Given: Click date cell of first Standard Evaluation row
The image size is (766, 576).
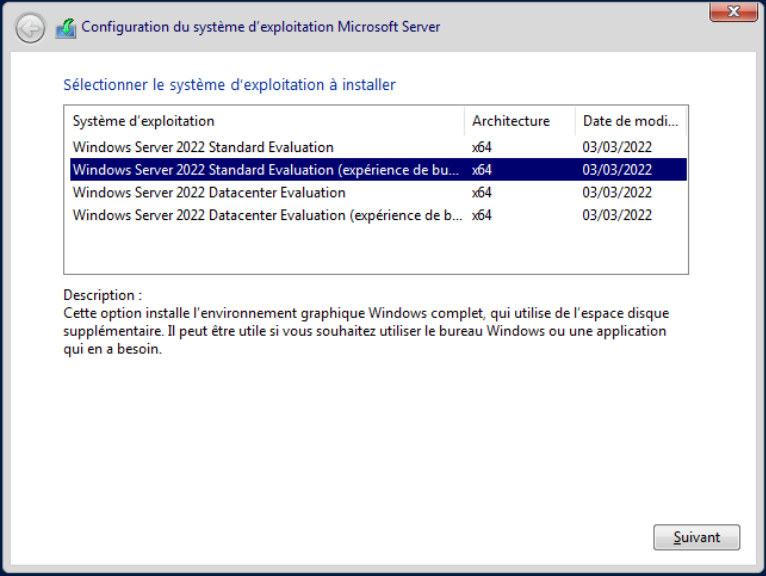Looking at the screenshot, I should tap(617, 148).
